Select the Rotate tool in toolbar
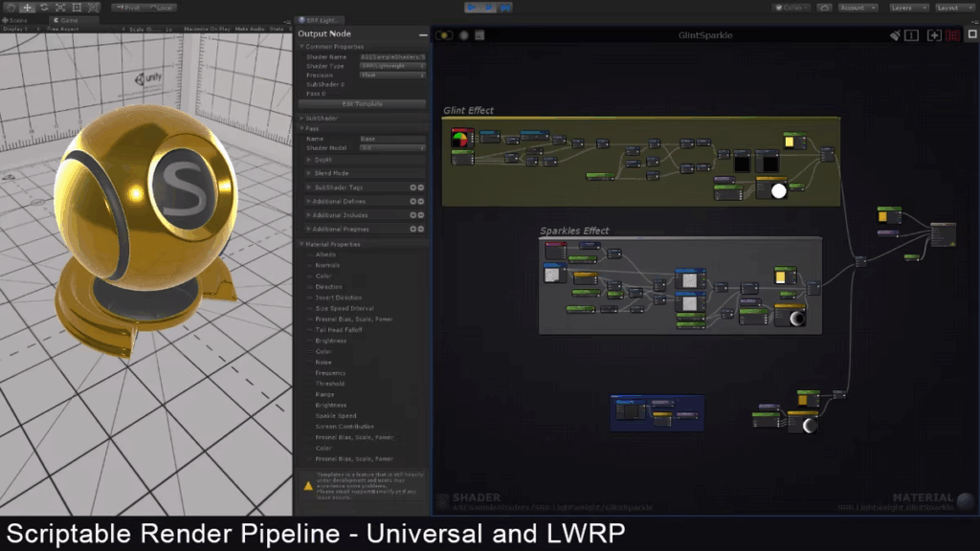 pos(44,8)
